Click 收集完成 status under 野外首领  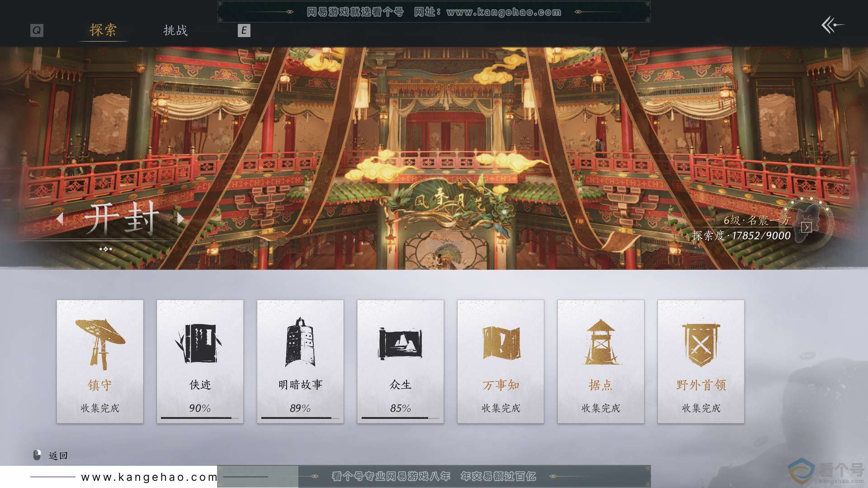click(701, 408)
